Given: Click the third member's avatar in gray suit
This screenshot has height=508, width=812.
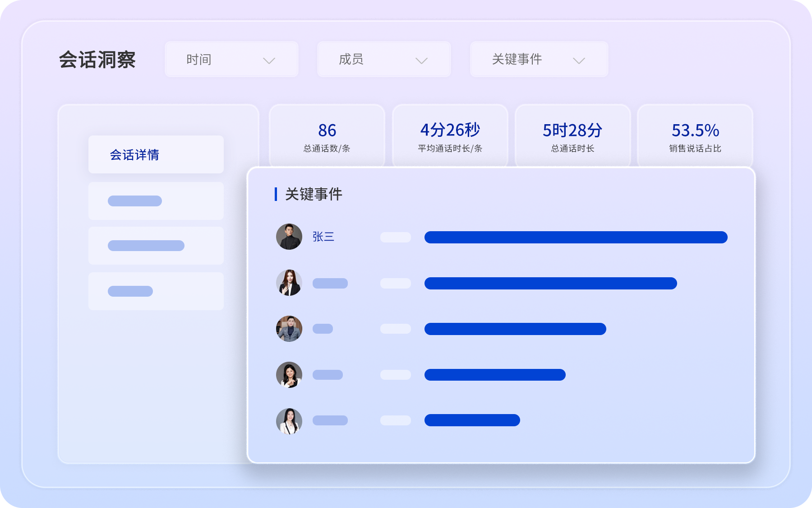Looking at the screenshot, I should 289,329.
